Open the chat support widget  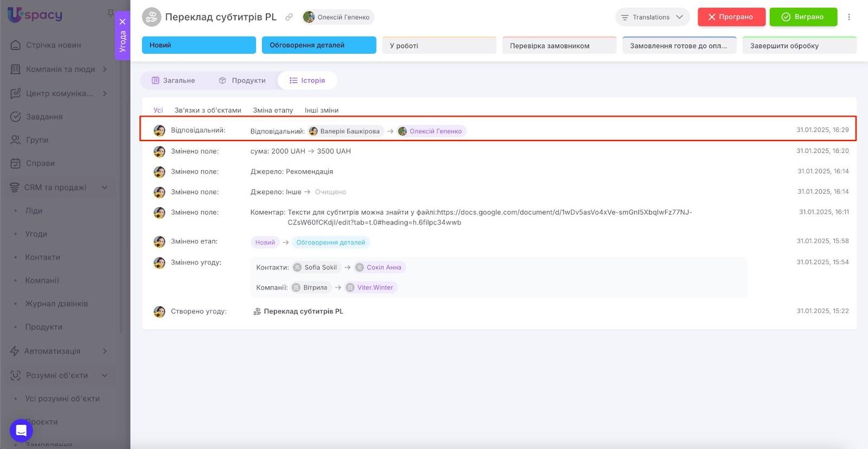pyautogui.click(x=21, y=431)
